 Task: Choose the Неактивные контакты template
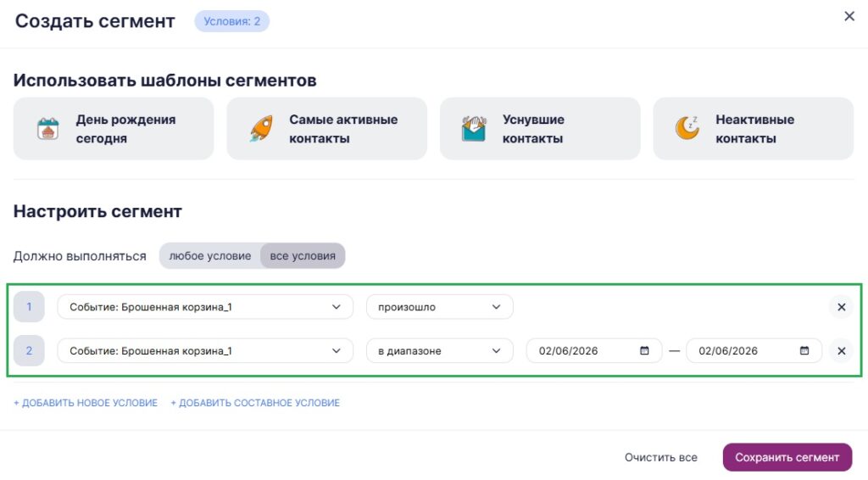click(x=753, y=128)
